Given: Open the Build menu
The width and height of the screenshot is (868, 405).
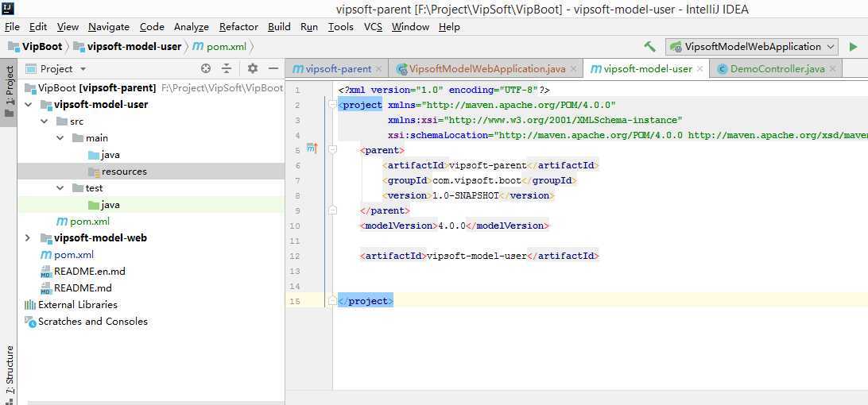Looking at the screenshot, I should click(x=279, y=26).
